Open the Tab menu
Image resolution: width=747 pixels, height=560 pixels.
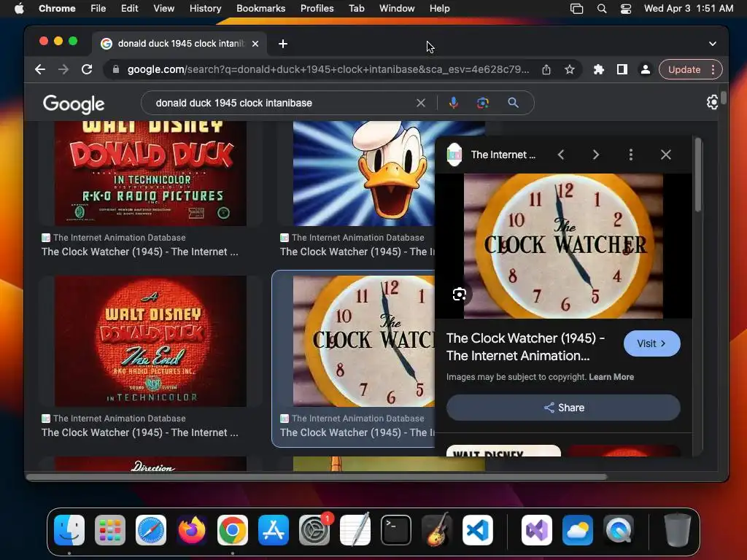pyautogui.click(x=356, y=9)
